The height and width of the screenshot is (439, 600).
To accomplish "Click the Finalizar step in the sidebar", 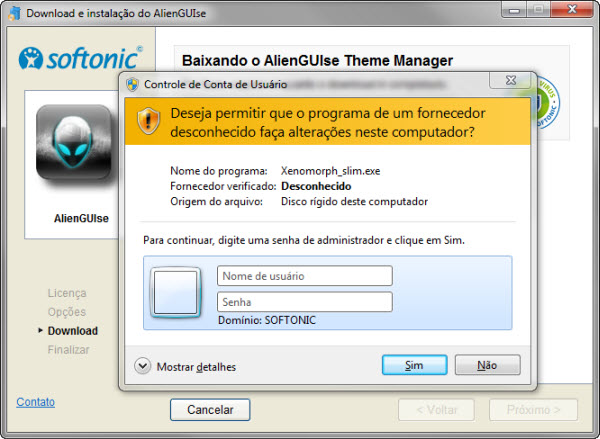I will pos(68,350).
